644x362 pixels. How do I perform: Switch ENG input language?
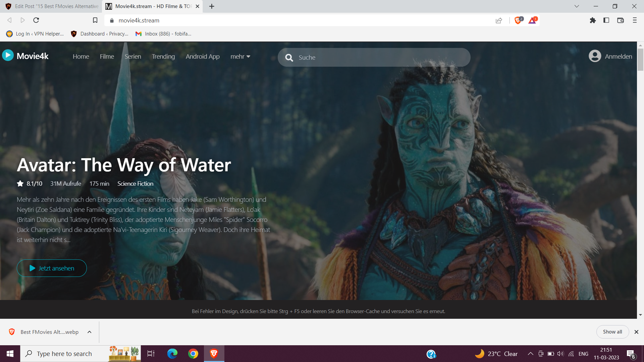coord(583,354)
